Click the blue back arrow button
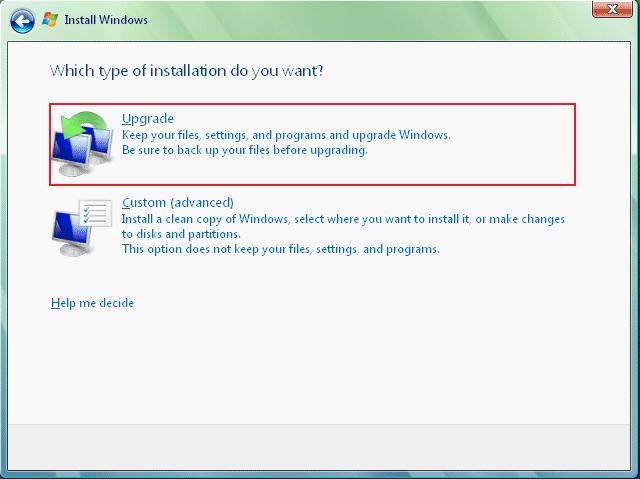The height and width of the screenshot is (479, 640). tap(22, 20)
